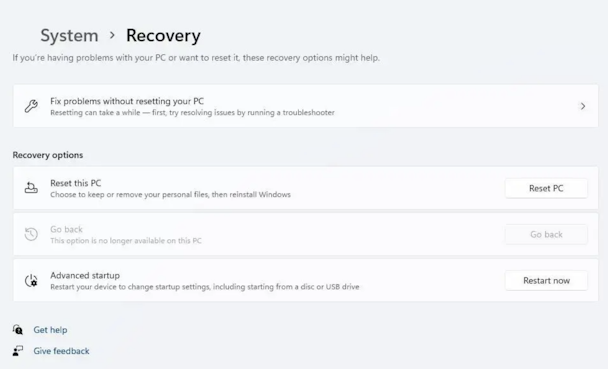
Task: Open the Get help link
Action: (x=50, y=330)
